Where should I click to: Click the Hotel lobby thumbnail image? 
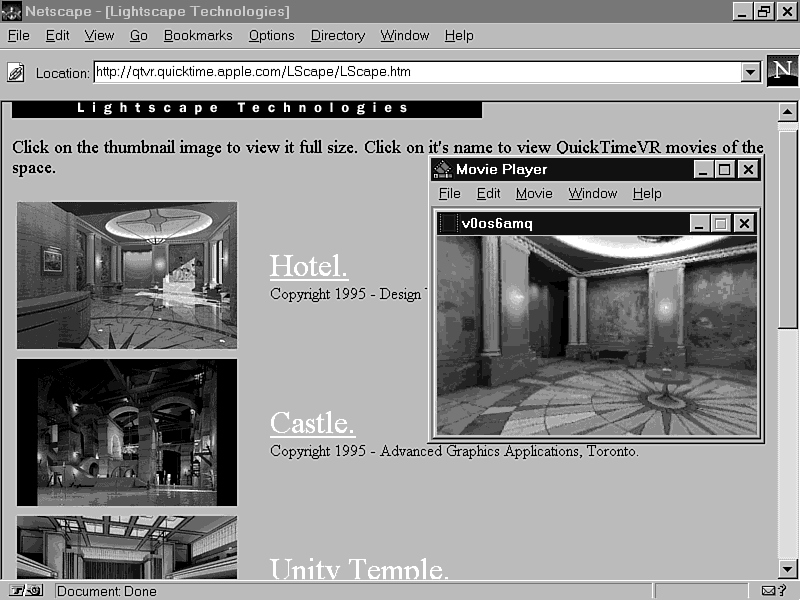click(127, 275)
